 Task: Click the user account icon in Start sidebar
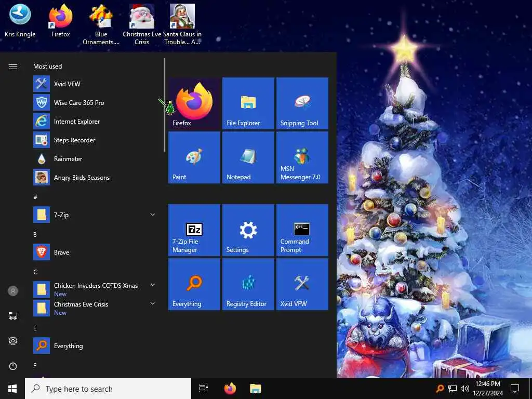click(13, 291)
